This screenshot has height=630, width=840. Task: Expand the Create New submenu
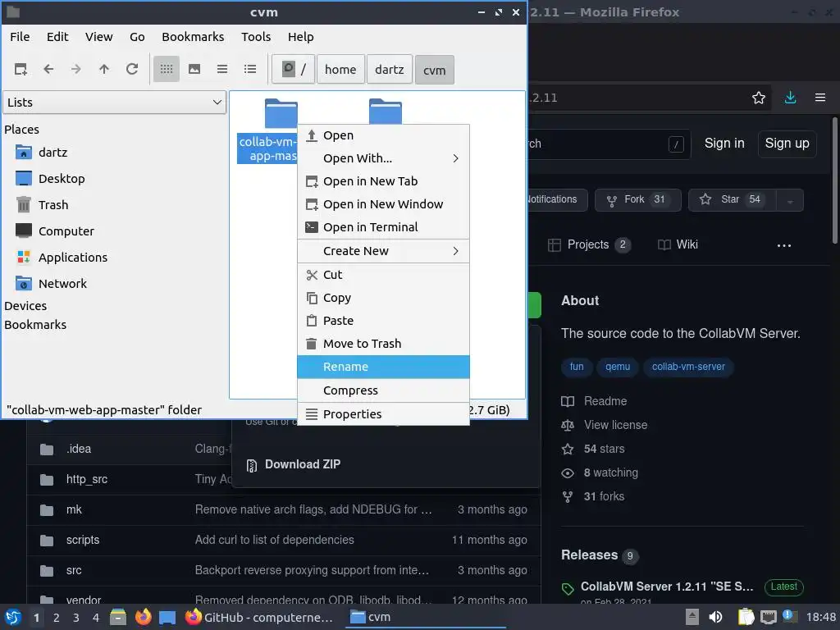tap(383, 251)
